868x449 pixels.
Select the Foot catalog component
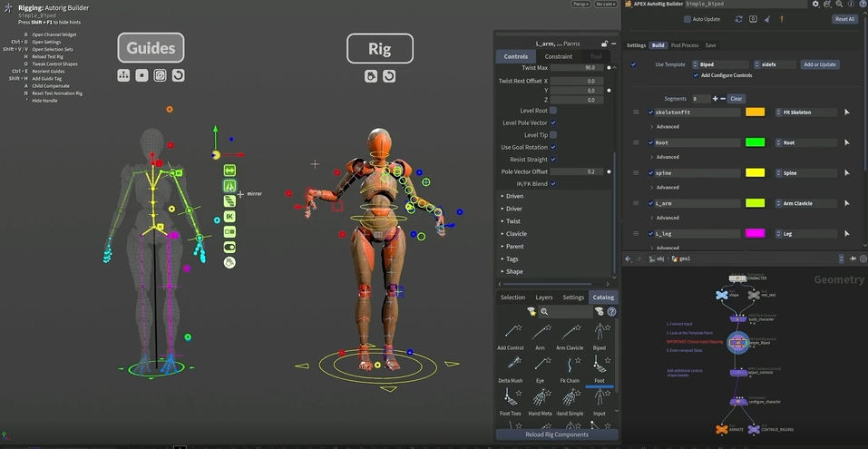tap(599, 369)
